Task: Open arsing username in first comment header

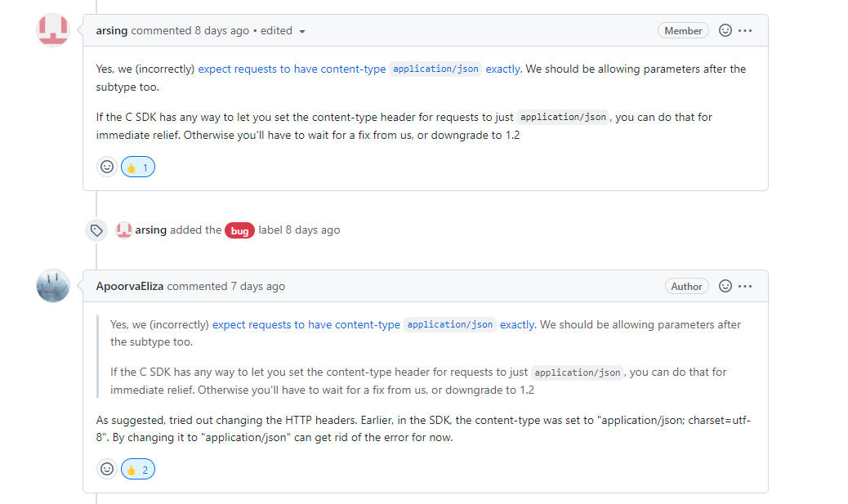Action: click(112, 31)
